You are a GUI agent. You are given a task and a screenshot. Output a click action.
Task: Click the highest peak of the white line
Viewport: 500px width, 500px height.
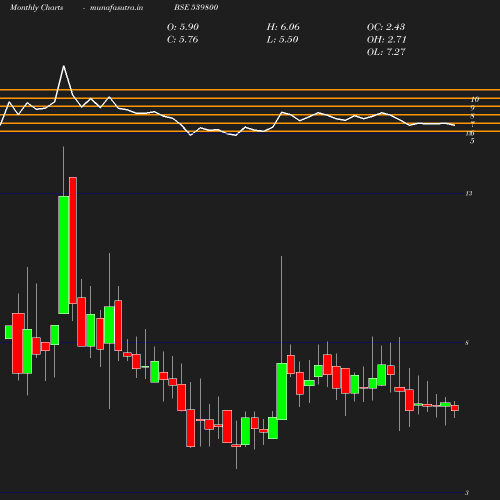(64, 66)
